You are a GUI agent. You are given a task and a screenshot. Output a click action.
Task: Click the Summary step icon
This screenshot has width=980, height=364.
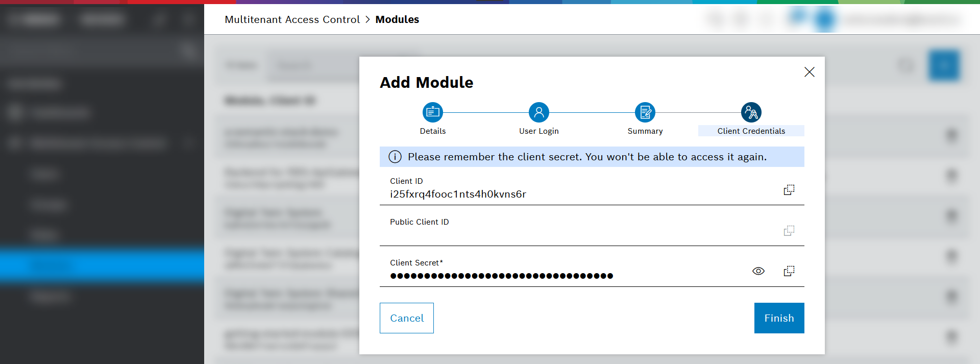pyautogui.click(x=645, y=112)
